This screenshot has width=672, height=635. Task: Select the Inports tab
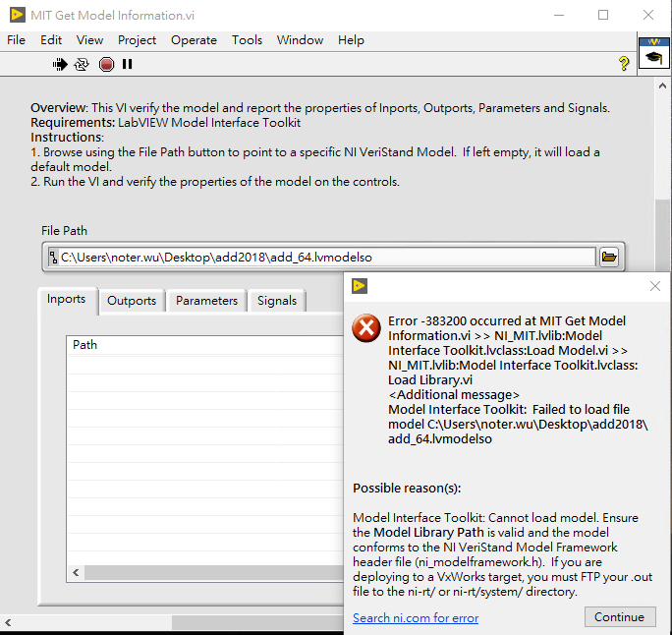click(x=67, y=299)
